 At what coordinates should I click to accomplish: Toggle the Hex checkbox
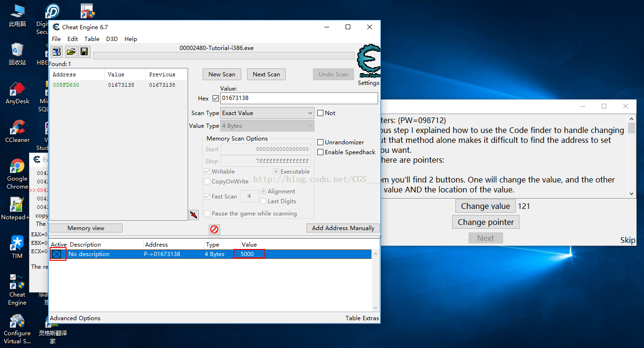[216, 99]
